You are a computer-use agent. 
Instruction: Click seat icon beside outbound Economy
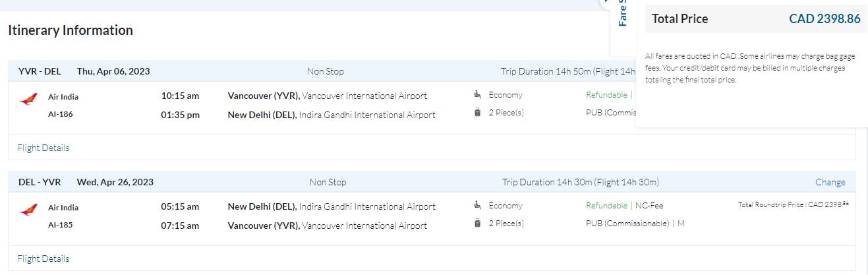[x=477, y=95]
